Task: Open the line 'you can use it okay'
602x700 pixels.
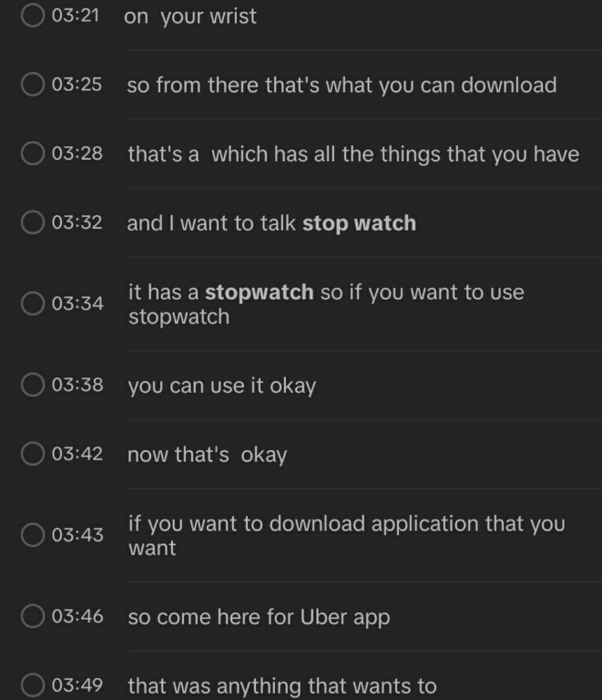Action: [x=221, y=386]
